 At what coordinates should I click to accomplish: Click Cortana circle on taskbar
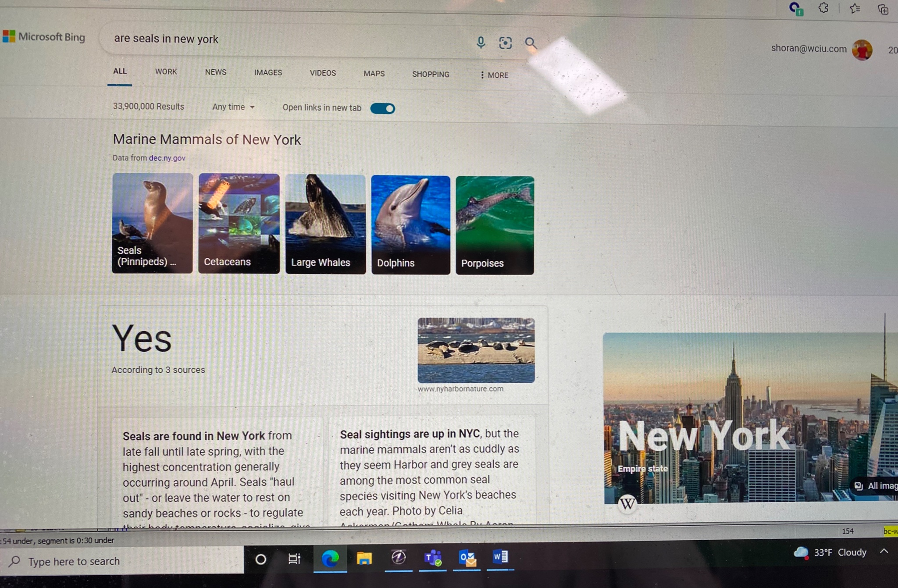260,559
